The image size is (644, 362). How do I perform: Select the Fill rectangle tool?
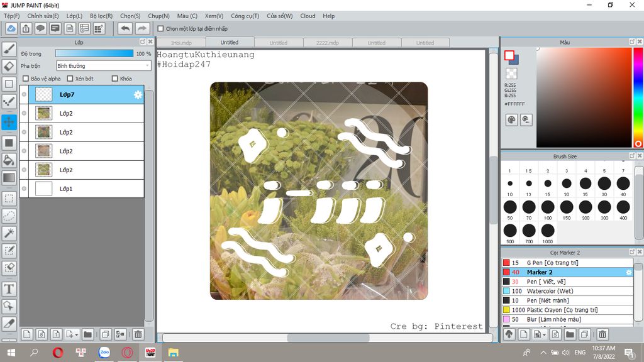pos(9,143)
